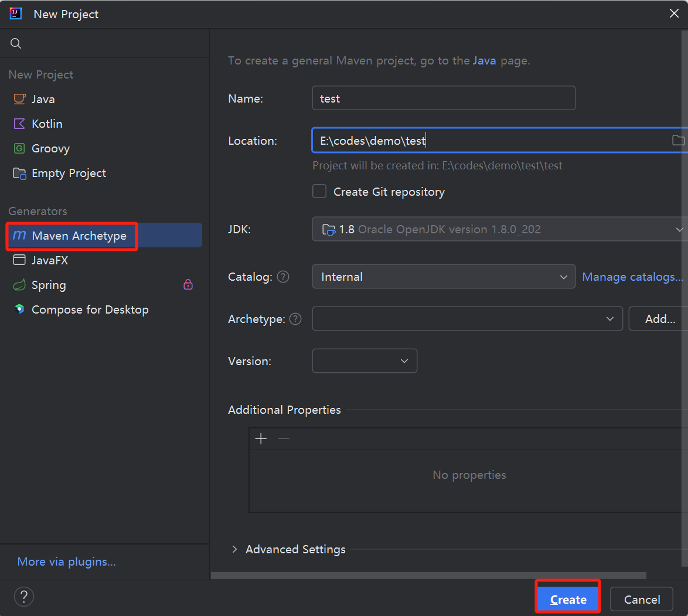Click the Compose for Desktop icon
The height and width of the screenshot is (616, 688).
coord(20,309)
